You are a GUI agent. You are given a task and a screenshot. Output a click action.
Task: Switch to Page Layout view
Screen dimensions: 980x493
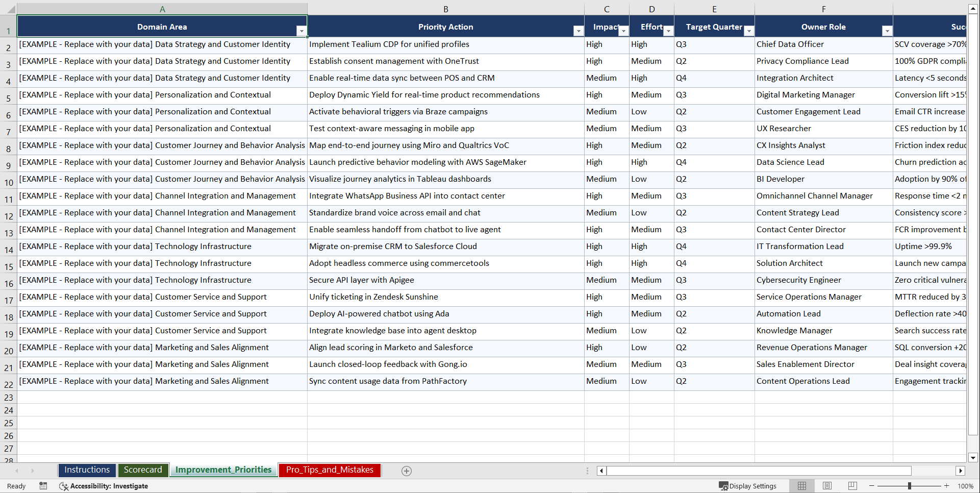[x=827, y=486]
